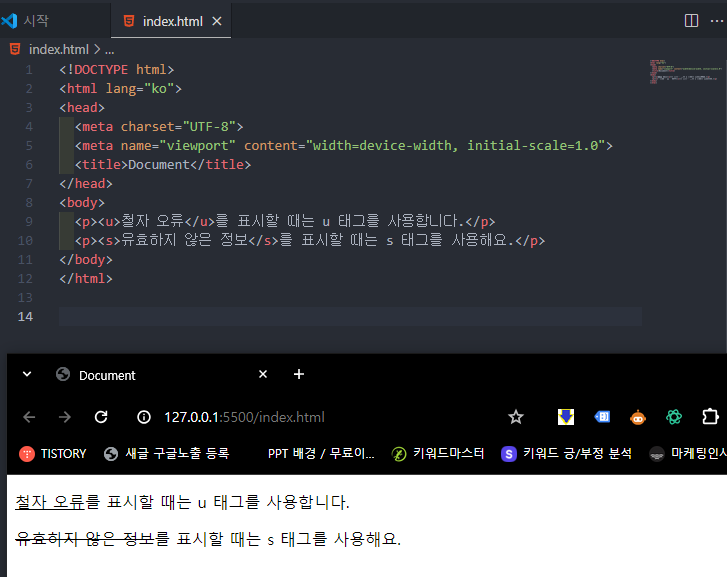727x577 pixels.
Task: Place cursor on the DOCTYPE html line
Action: click(x=116, y=70)
